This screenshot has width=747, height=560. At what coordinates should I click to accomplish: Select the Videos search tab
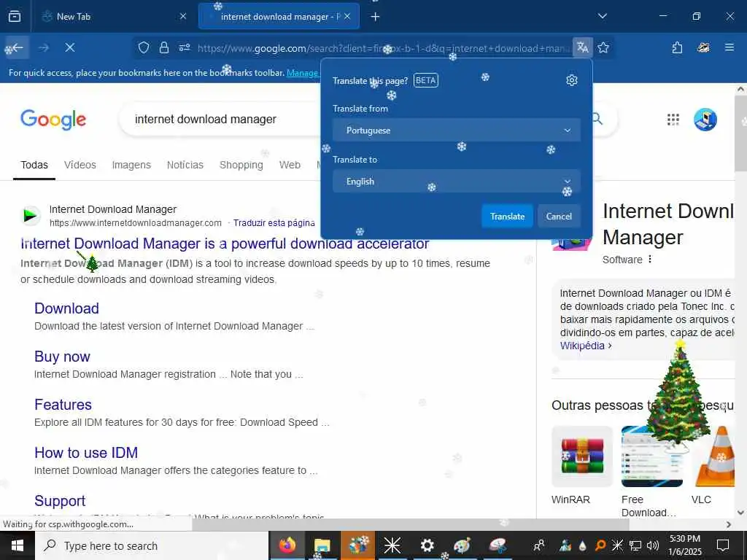point(80,166)
